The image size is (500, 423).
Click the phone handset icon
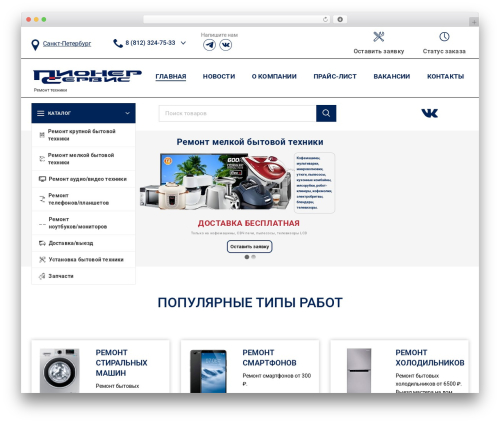coord(118,43)
